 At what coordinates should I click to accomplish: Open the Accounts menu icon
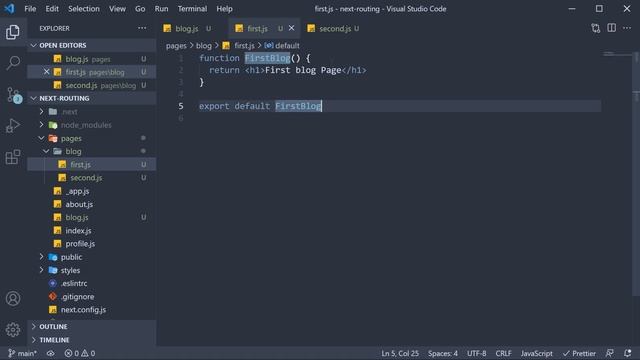[13, 298]
